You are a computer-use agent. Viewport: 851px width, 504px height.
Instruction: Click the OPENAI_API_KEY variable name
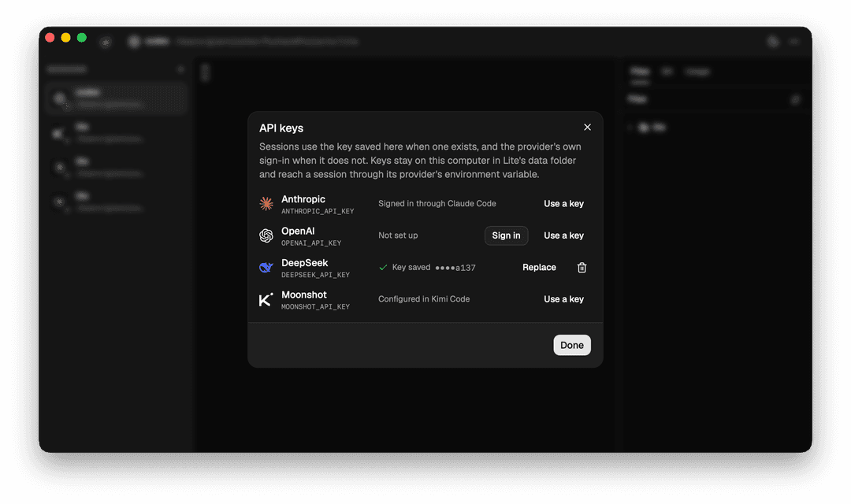pyautogui.click(x=311, y=243)
